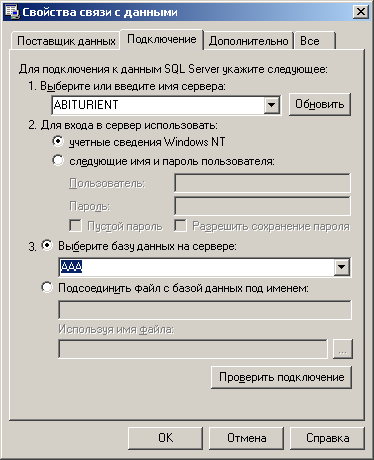Toggle the "Пустой пароль" checkbox
This screenshot has height=460, width=374.
[75, 226]
